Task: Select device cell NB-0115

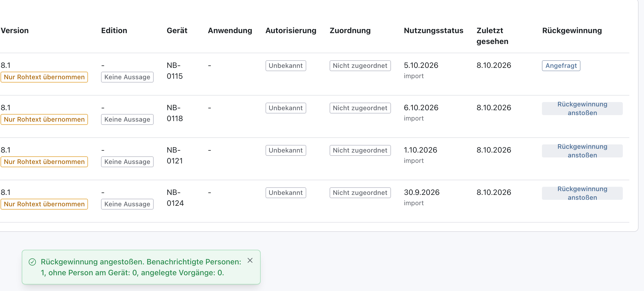Action: (x=175, y=71)
